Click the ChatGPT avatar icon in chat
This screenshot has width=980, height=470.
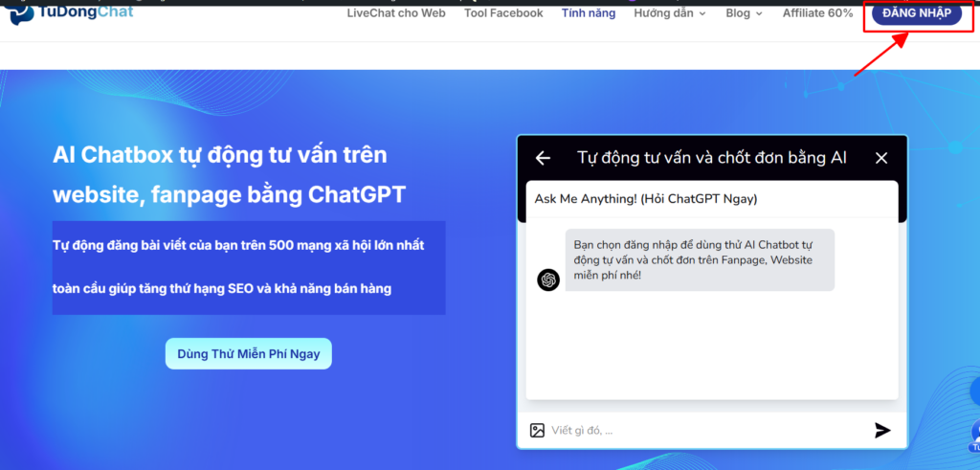click(x=548, y=280)
